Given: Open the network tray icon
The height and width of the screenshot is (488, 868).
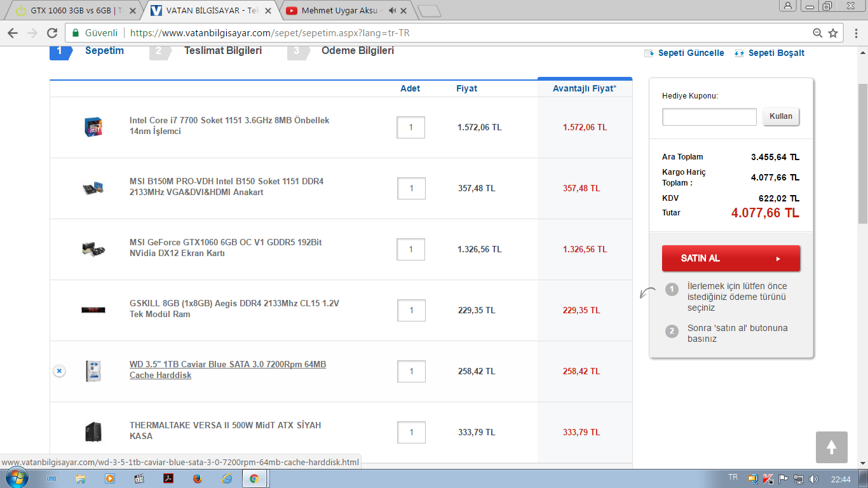Looking at the screenshot, I should click(799, 478).
